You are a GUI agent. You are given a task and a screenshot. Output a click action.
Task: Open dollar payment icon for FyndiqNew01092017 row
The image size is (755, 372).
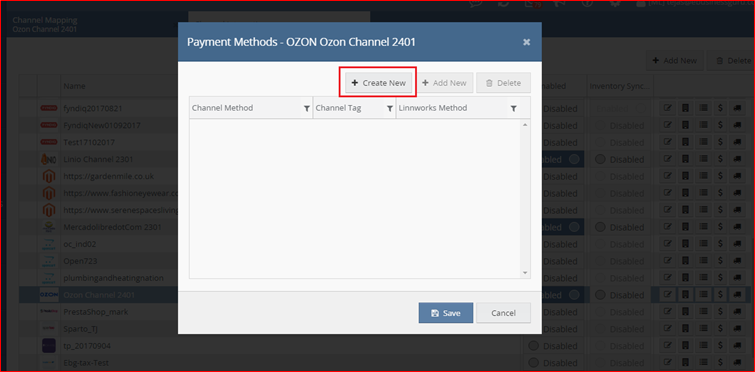point(720,126)
